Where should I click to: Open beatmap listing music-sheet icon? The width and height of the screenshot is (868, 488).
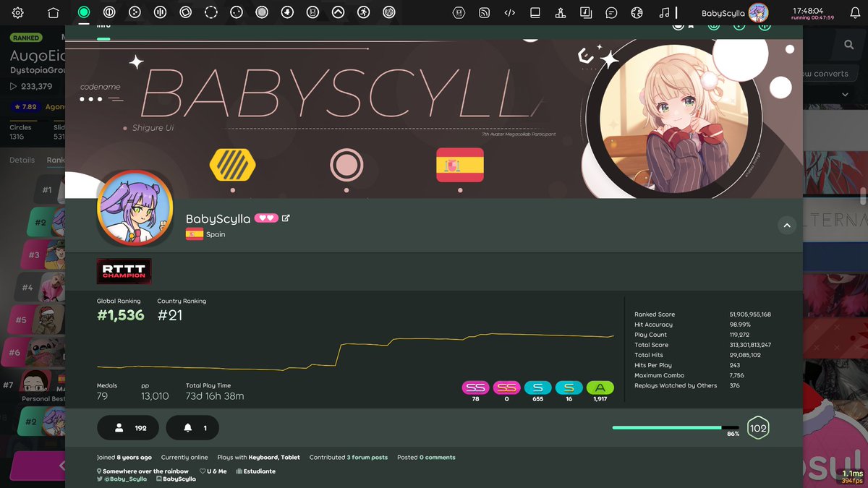[586, 12]
